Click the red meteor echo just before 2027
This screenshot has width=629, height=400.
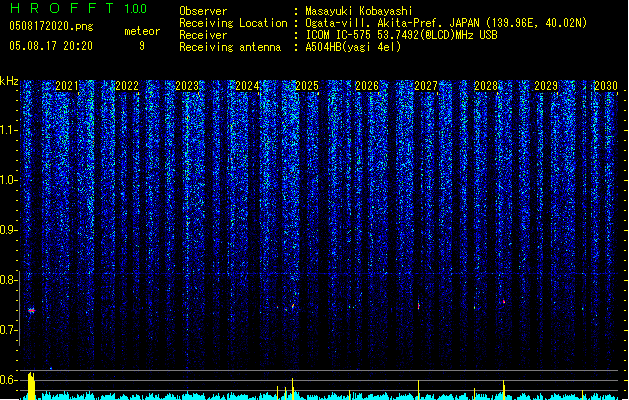418,306
